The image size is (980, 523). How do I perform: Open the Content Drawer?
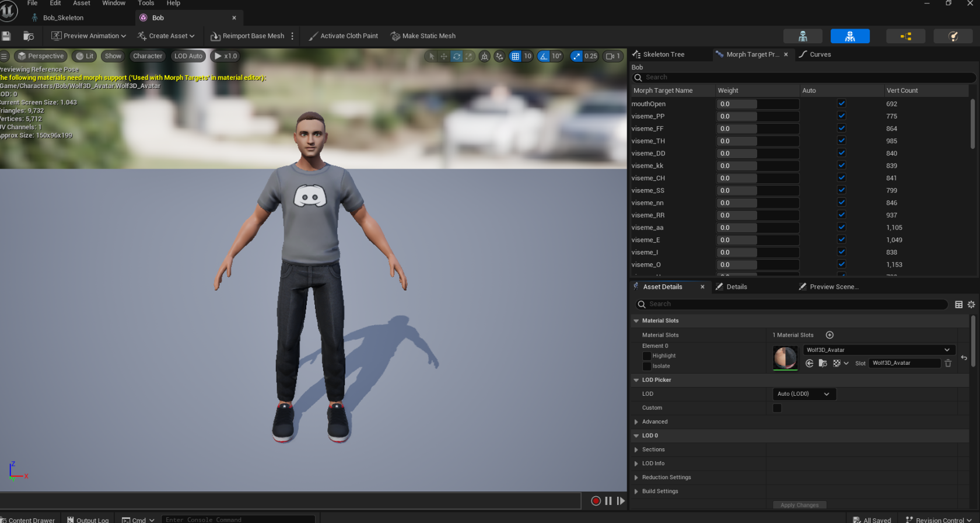[x=28, y=519]
